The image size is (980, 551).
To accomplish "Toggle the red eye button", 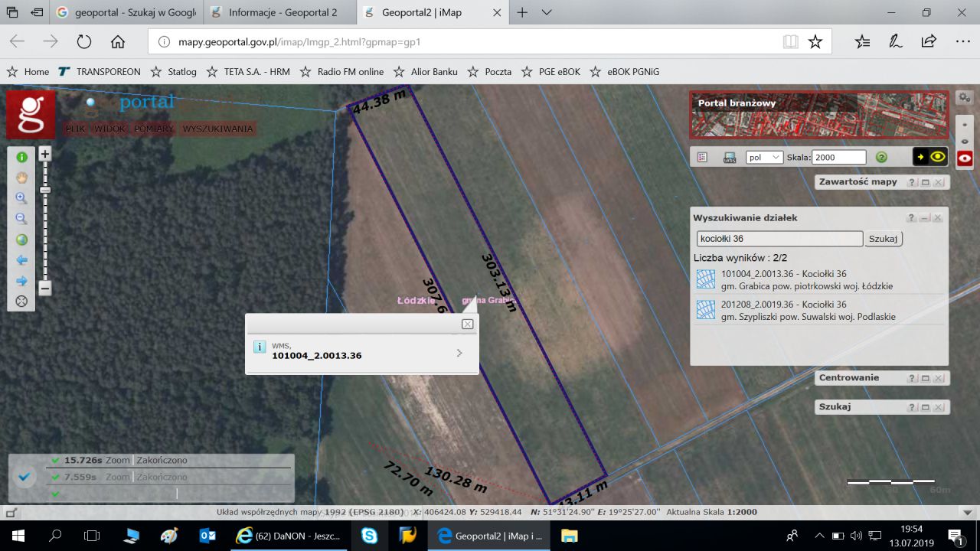I will tap(965, 158).
